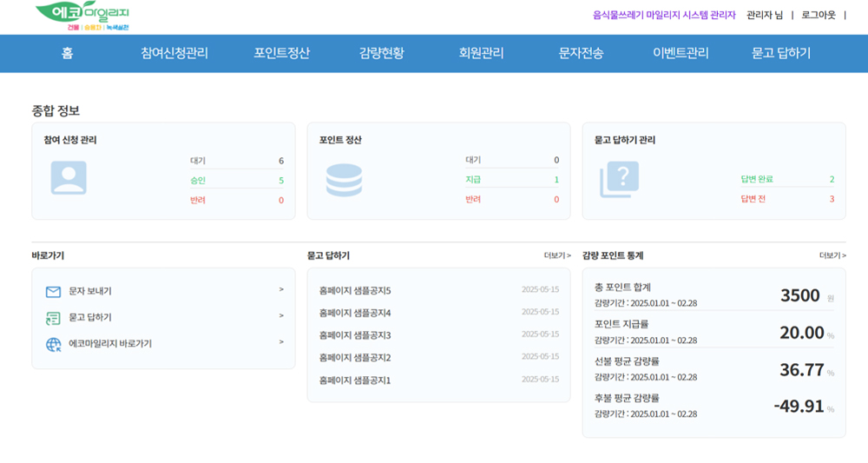Click the coin stack icon in 포인트 정산
This screenshot has width=868, height=463.
click(x=344, y=180)
